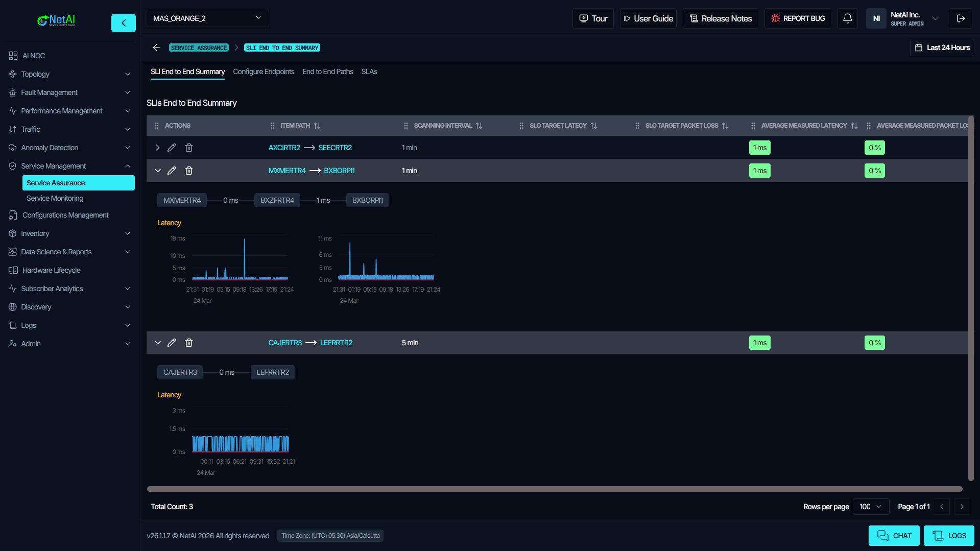Click the REPORT BUG button
Image resolution: width=980 pixels, height=551 pixels.
click(x=798, y=18)
